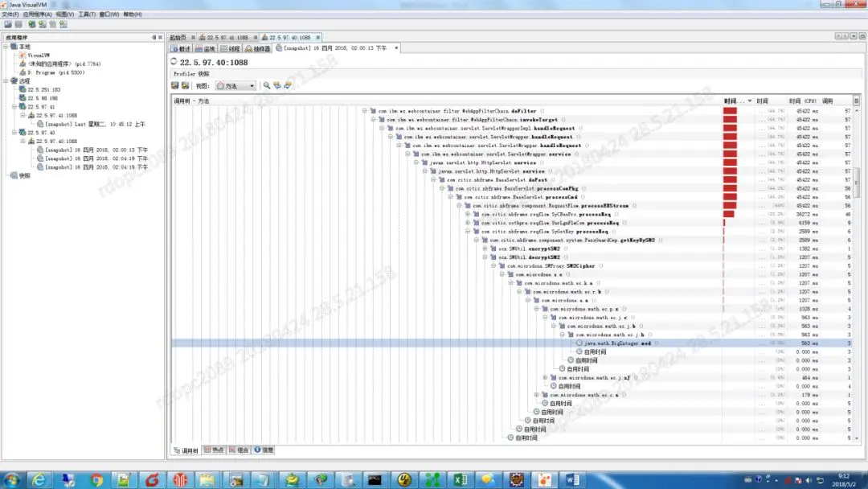The height and width of the screenshot is (489, 868).
Task: Collapse the 本地 local node
Action: (x=6, y=47)
